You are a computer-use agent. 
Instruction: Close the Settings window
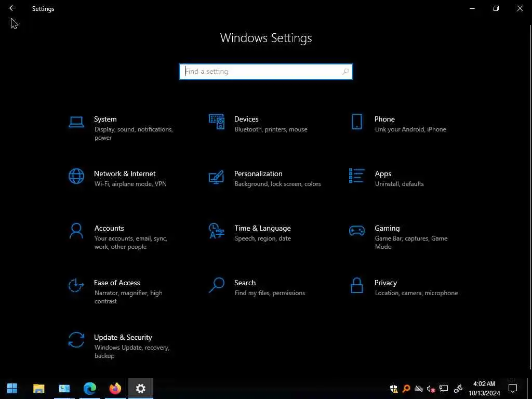(520, 8)
